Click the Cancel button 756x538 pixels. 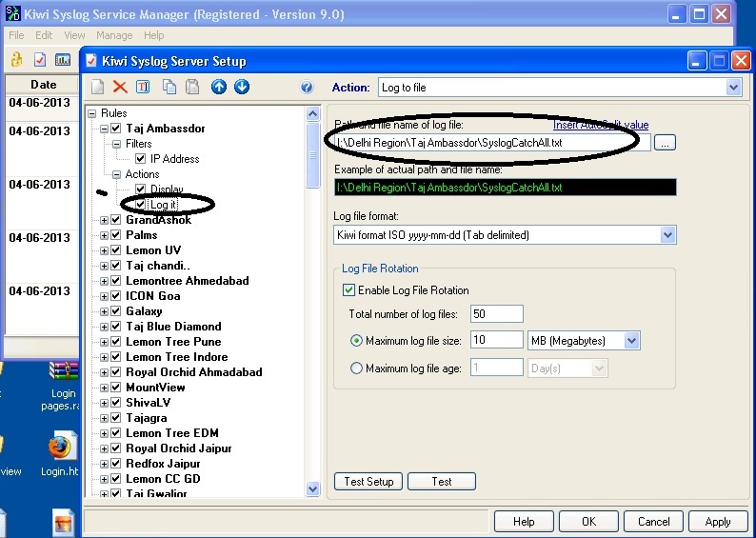(653, 522)
